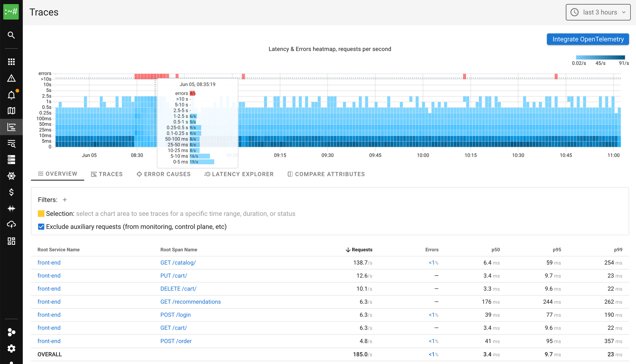This screenshot has height=364, width=636.
Task: Click the yellow Selection color swatch
Action: [41, 214]
